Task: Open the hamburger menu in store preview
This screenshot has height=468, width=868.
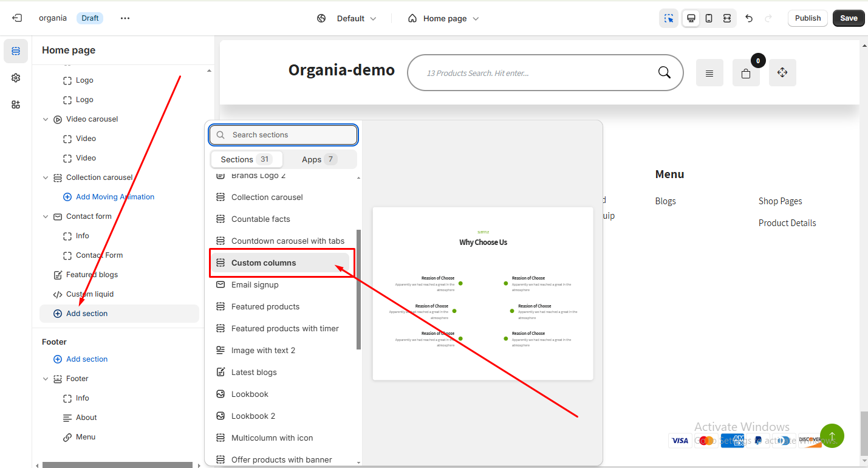Action: 709,73
